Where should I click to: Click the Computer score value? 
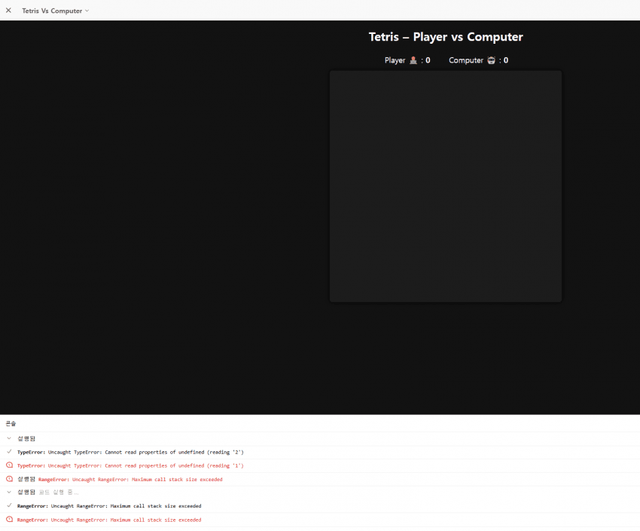(x=505, y=60)
